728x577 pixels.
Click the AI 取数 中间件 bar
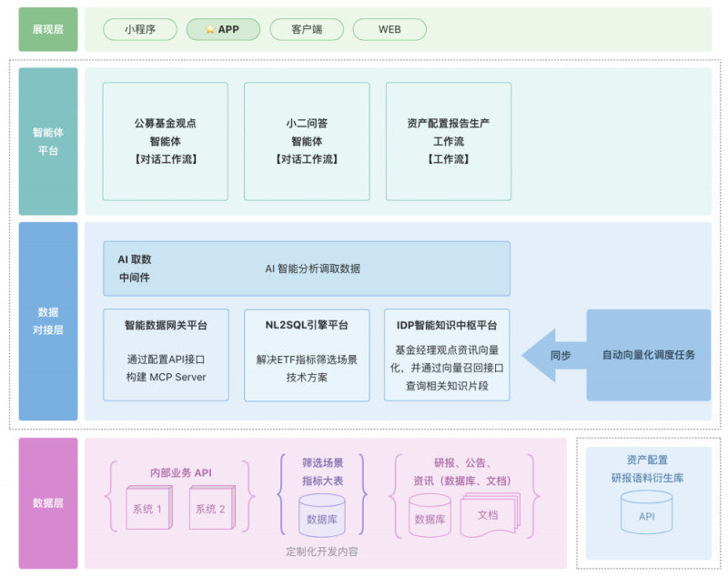click(x=306, y=268)
